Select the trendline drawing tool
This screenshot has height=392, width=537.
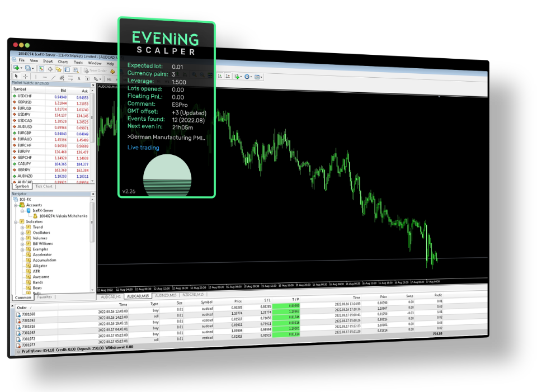[x=54, y=78]
